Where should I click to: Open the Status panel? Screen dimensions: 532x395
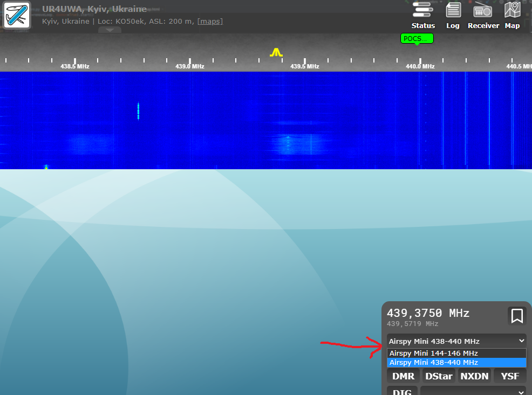423,15
